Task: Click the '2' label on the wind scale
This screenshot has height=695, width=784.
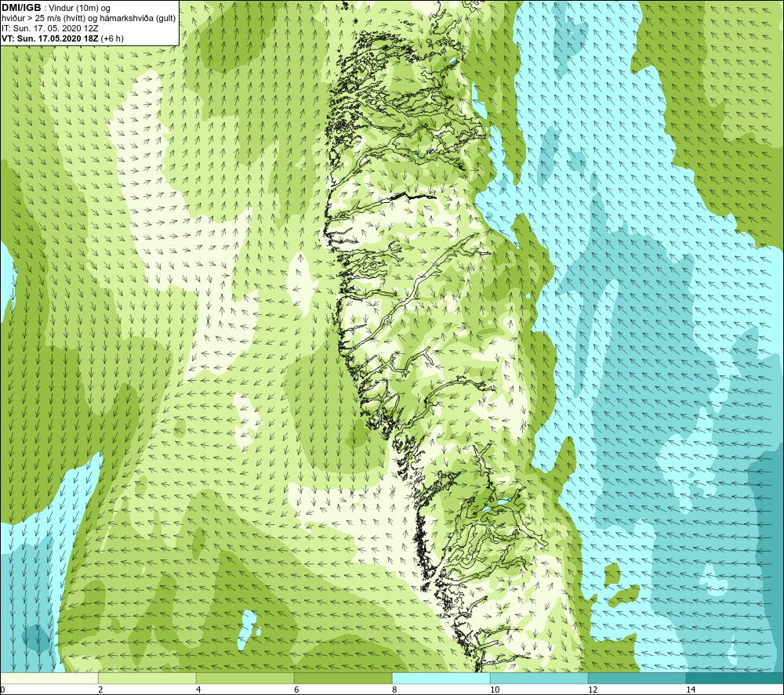Action: point(100,690)
